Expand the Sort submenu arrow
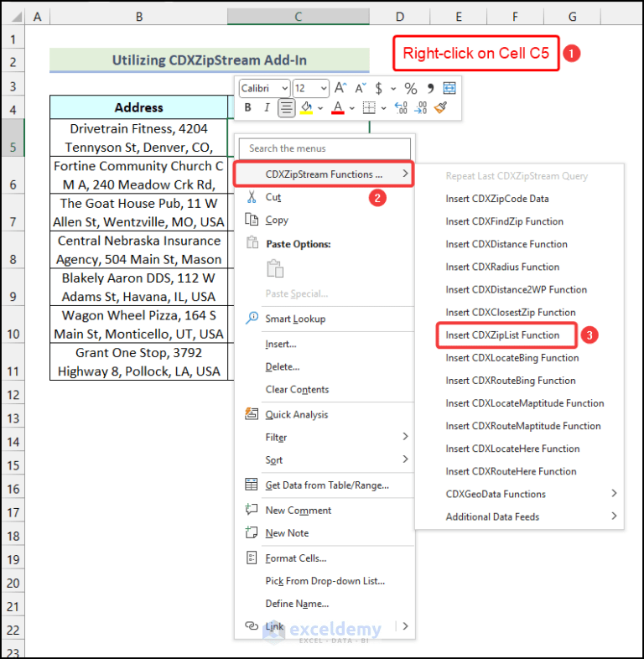This screenshot has width=644, height=659. click(x=405, y=459)
